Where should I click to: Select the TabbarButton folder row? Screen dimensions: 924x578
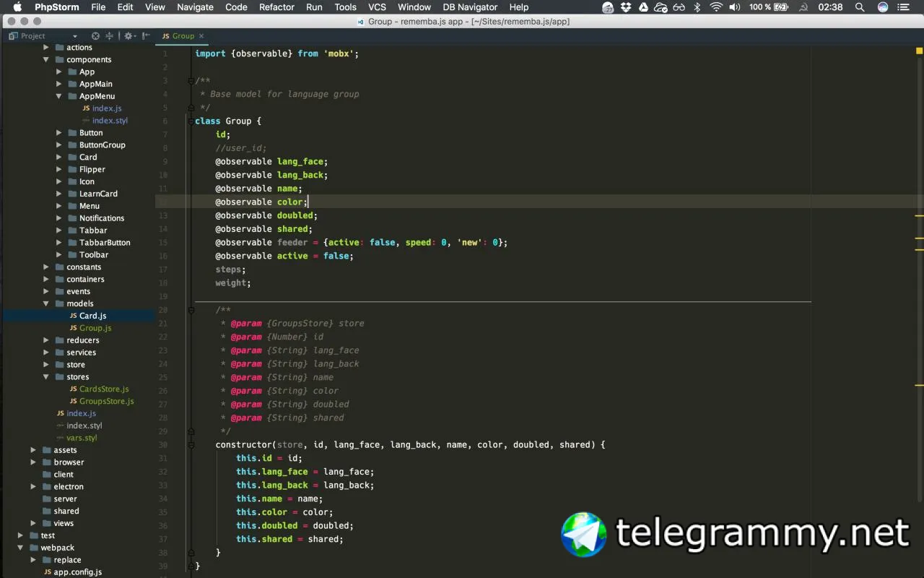[x=105, y=243]
